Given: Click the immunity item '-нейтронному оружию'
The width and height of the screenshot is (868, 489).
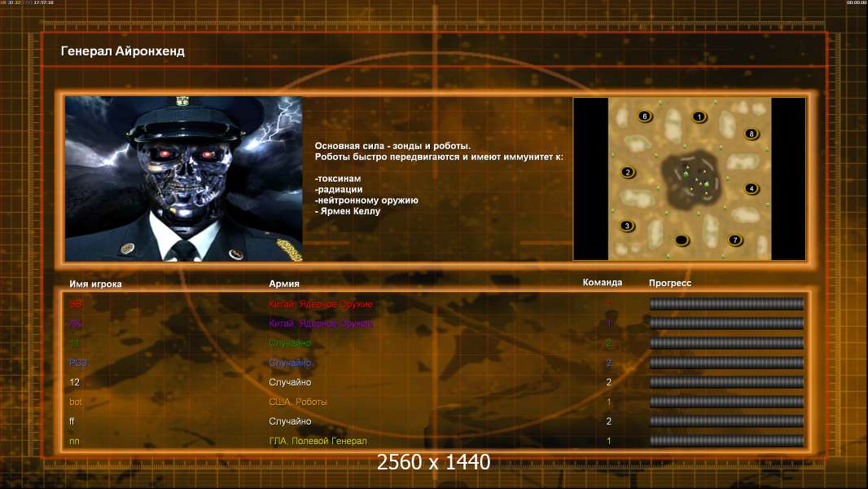Looking at the screenshot, I should [366, 200].
